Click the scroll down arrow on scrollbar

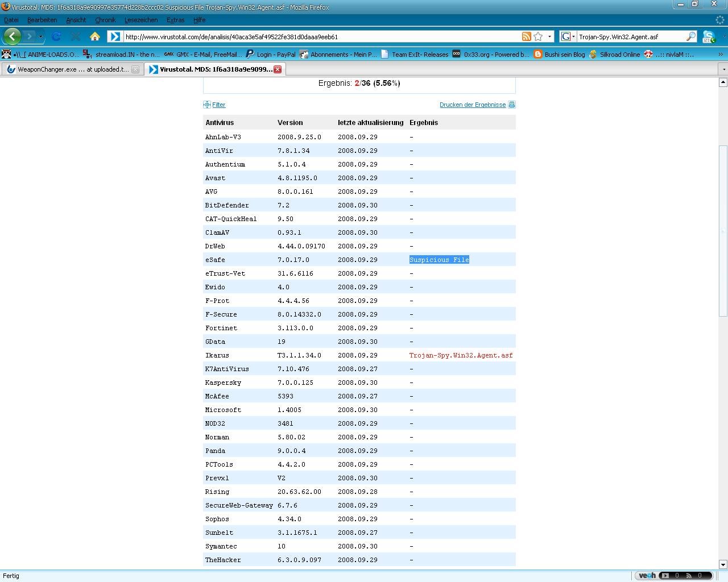click(723, 564)
